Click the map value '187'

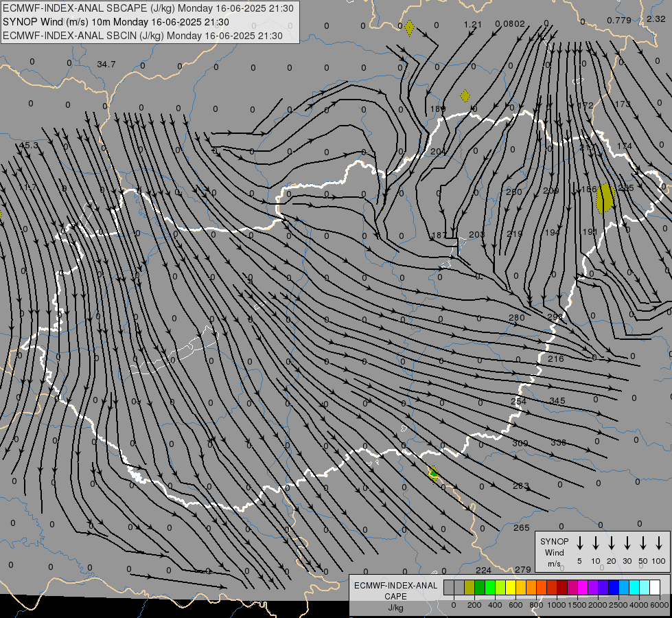(439, 235)
